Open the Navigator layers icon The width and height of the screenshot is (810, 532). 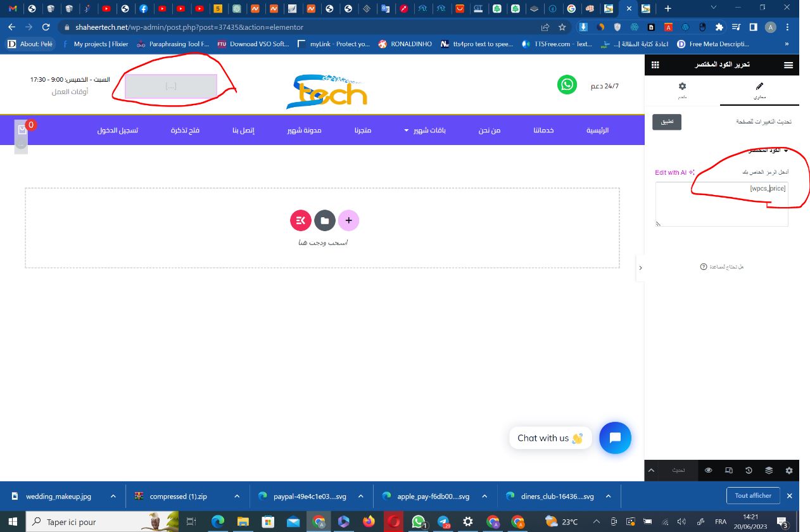tap(769, 471)
